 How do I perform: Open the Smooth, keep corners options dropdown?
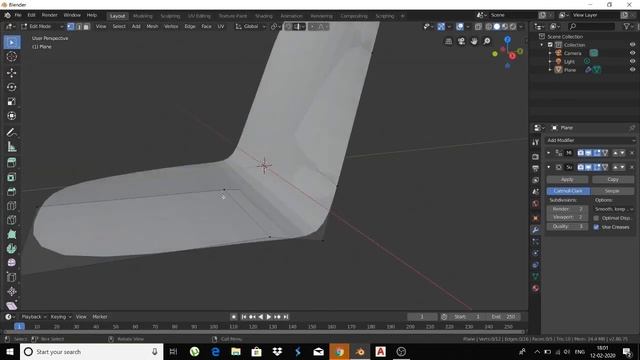click(x=614, y=209)
